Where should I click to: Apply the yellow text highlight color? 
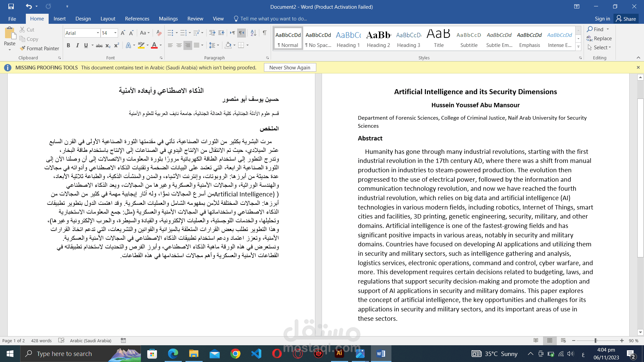point(141,45)
